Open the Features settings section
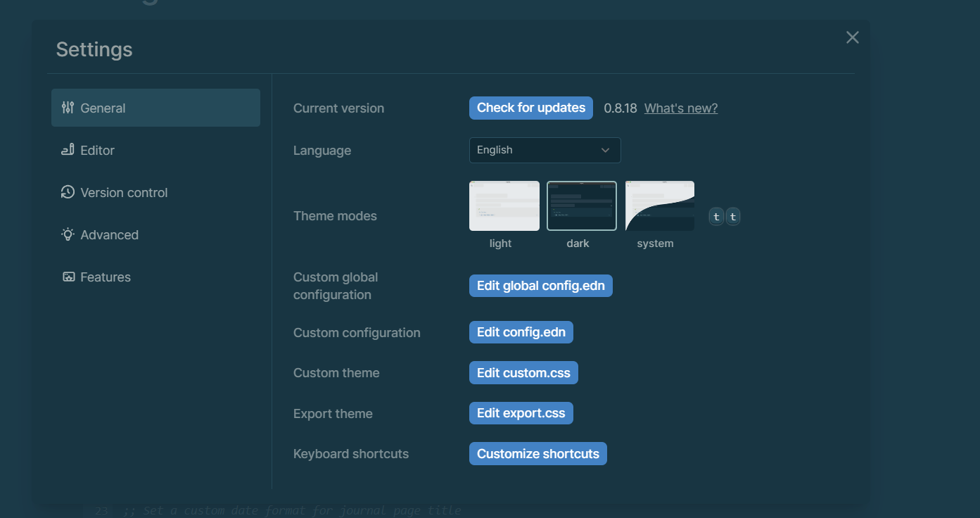This screenshot has height=518, width=980. (105, 277)
